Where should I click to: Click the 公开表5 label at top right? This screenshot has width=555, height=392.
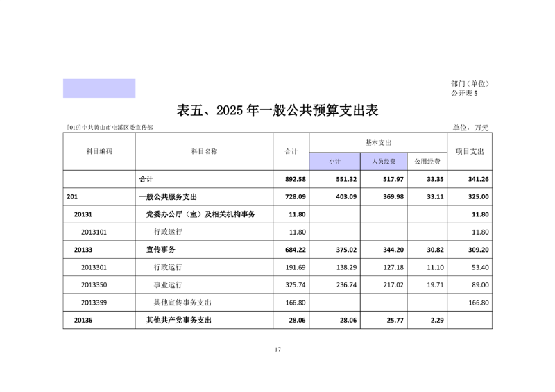(464, 93)
